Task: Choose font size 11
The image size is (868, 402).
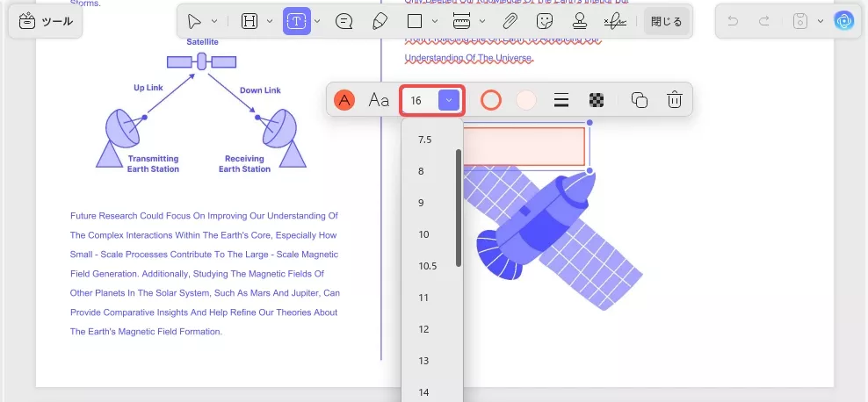Action: coord(431,298)
